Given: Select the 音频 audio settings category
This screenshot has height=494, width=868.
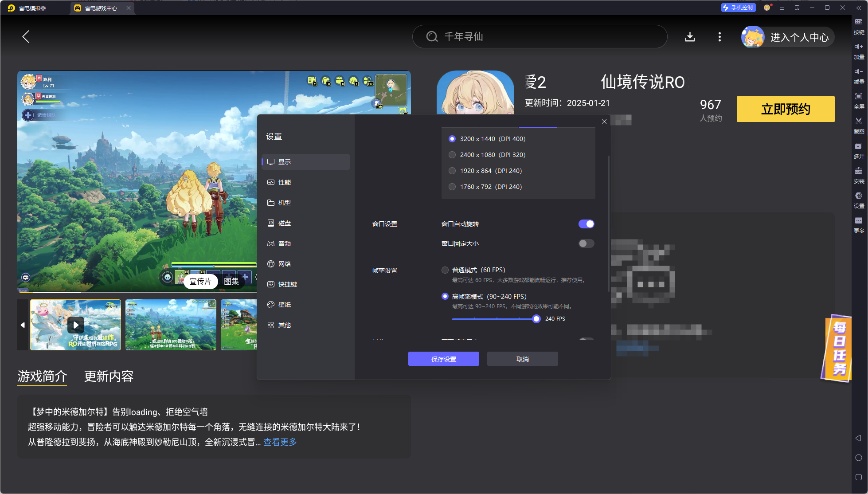Looking at the screenshot, I should pyautogui.click(x=285, y=243).
